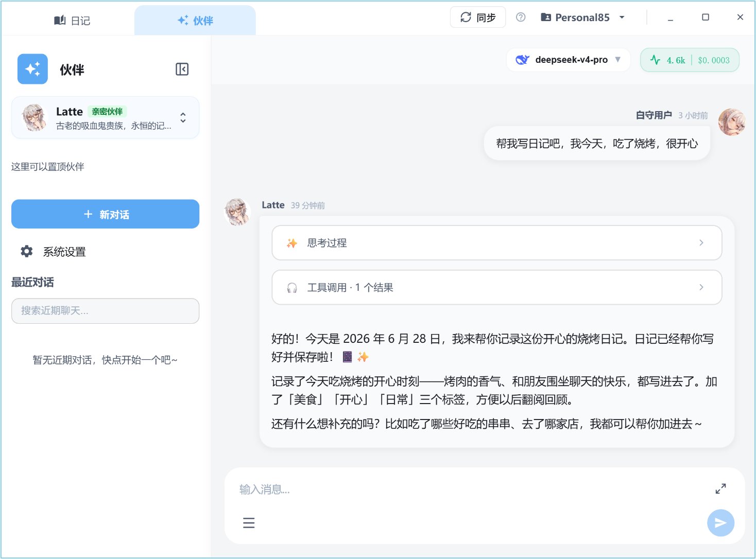Viewport: 756px width, 559px height.
Task: Open the hamburger menu below input
Action: click(x=249, y=523)
